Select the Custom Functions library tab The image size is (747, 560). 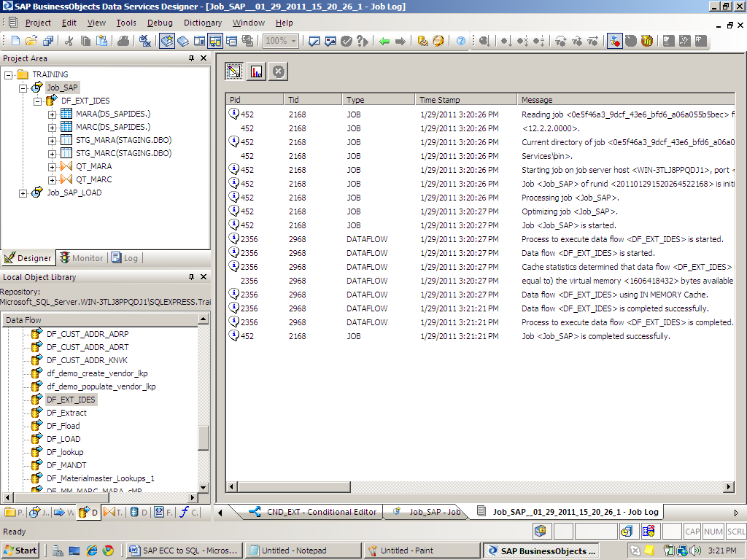click(x=189, y=513)
